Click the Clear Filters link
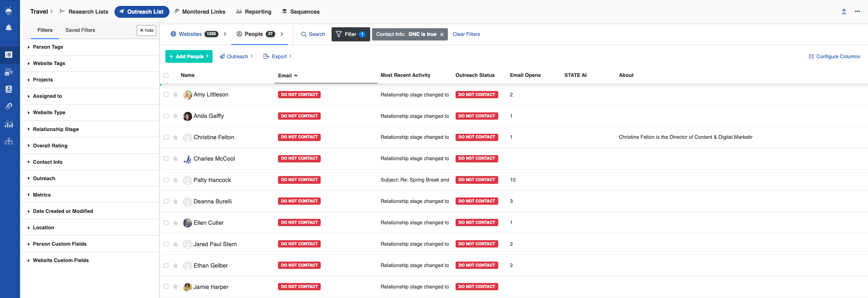 [466, 35]
